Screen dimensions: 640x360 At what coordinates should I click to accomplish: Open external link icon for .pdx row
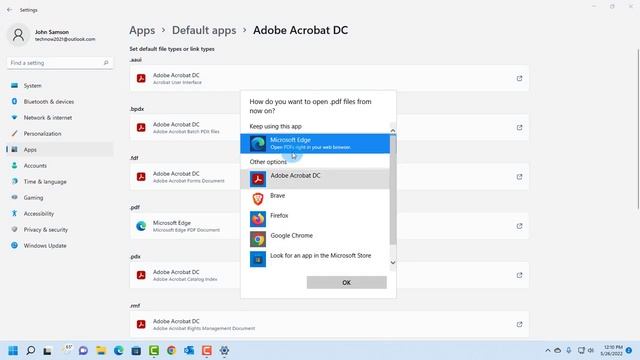tap(519, 275)
